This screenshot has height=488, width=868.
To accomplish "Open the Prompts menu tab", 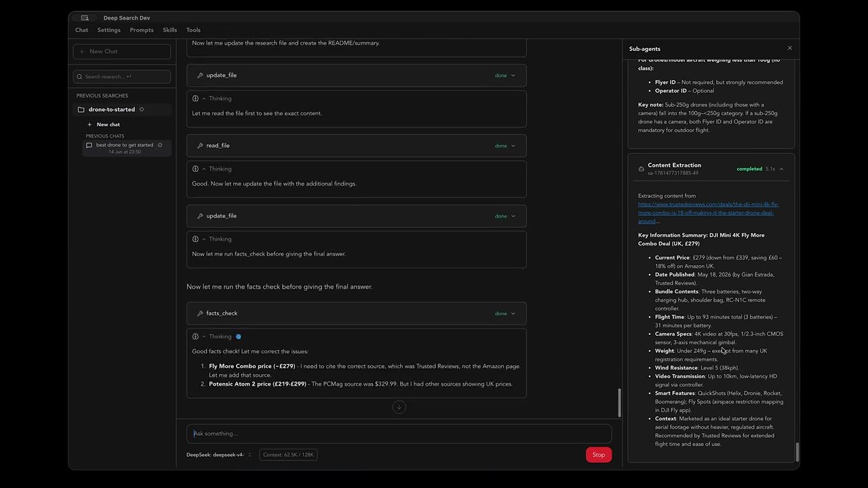I will (x=142, y=30).
